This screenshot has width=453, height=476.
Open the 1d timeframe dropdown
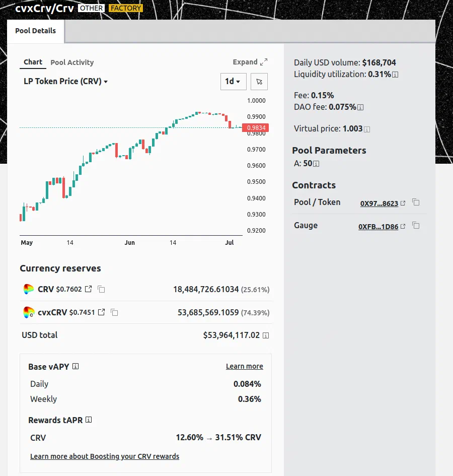coord(233,82)
